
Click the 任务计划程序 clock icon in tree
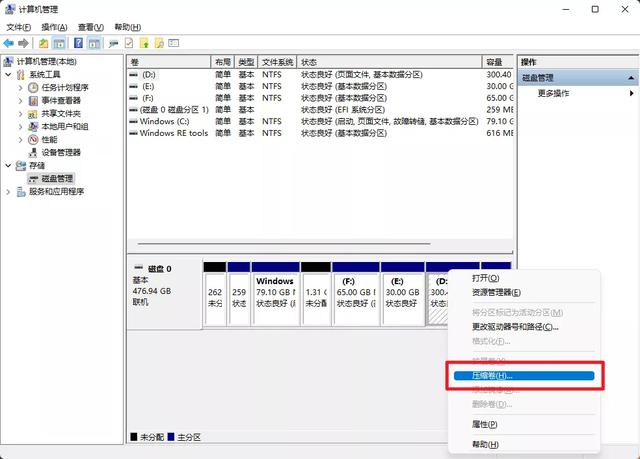click(x=33, y=88)
